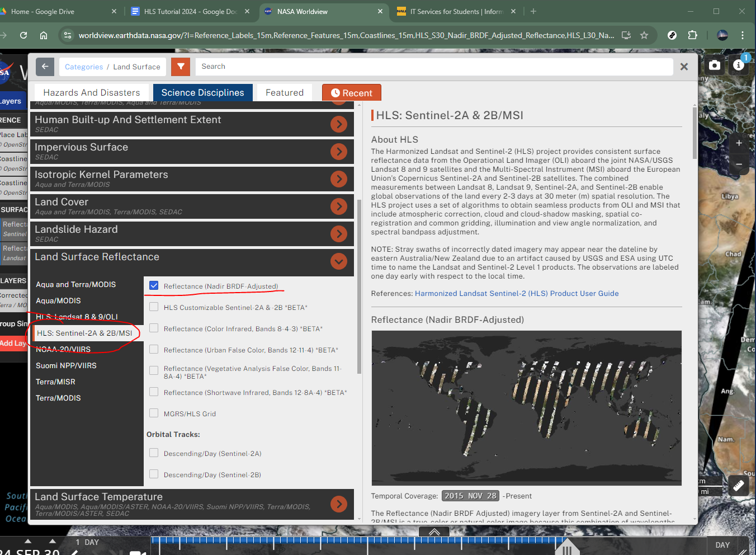Switch to the Hazards And Disasters tab
This screenshot has height=555, width=756.
click(x=92, y=93)
